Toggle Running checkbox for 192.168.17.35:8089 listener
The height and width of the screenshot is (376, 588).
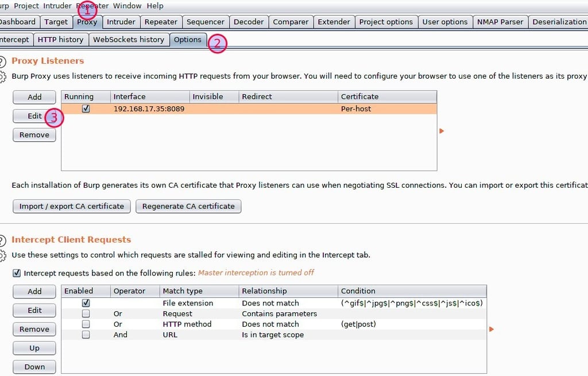[x=86, y=108]
